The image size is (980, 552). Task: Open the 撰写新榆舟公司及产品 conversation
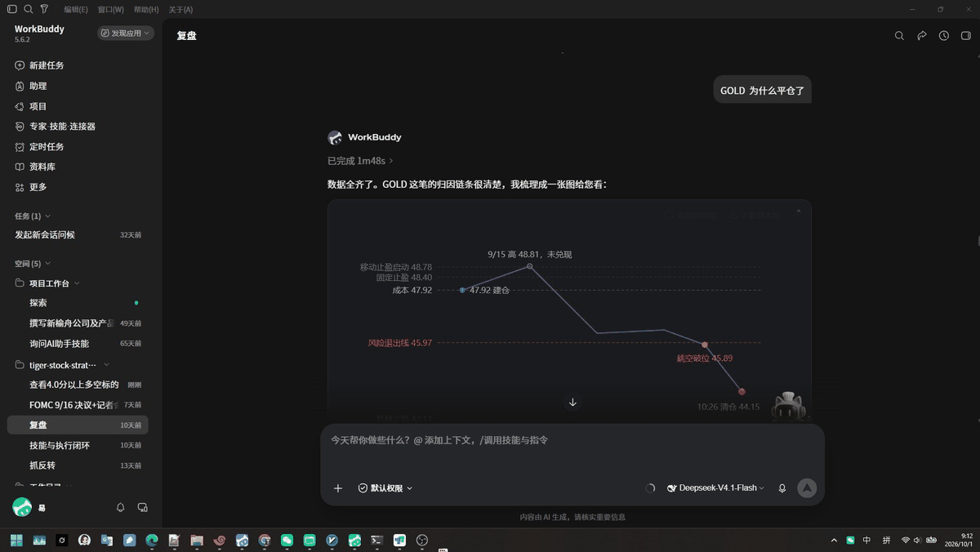point(78,323)
